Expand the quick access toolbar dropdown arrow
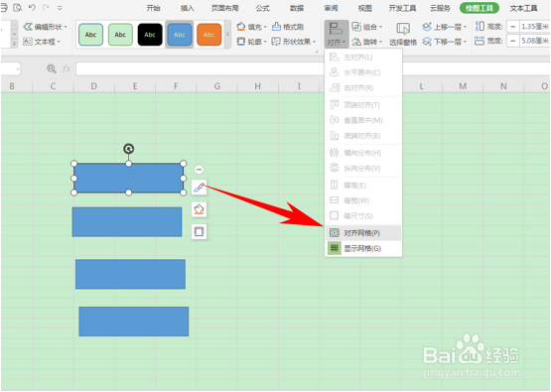551x392 pixels. click(60, 7)
